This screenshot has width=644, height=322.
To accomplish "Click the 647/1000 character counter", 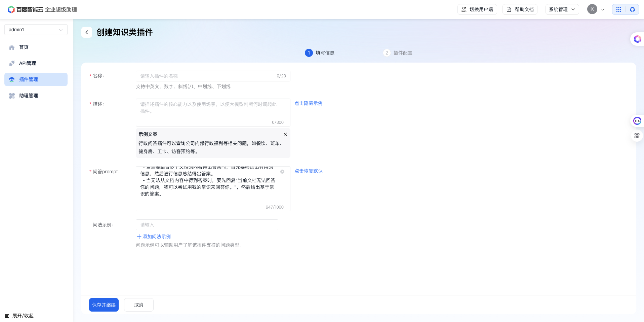I will 275,207.
